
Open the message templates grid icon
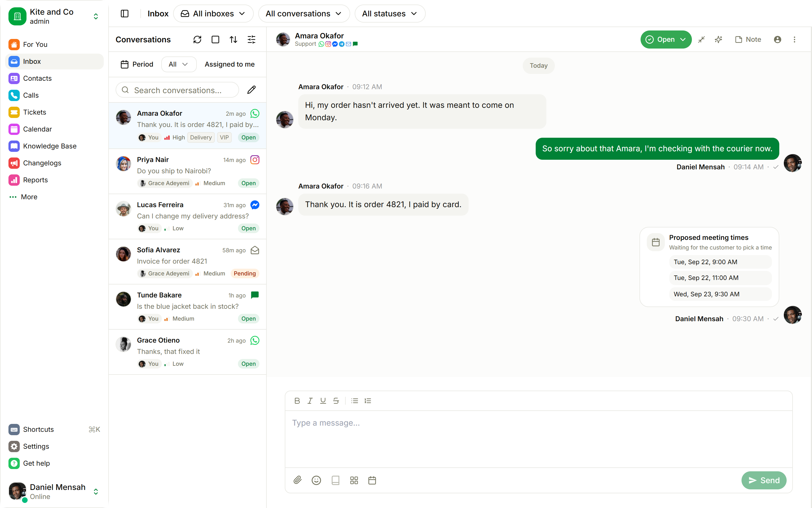[354, 480]
